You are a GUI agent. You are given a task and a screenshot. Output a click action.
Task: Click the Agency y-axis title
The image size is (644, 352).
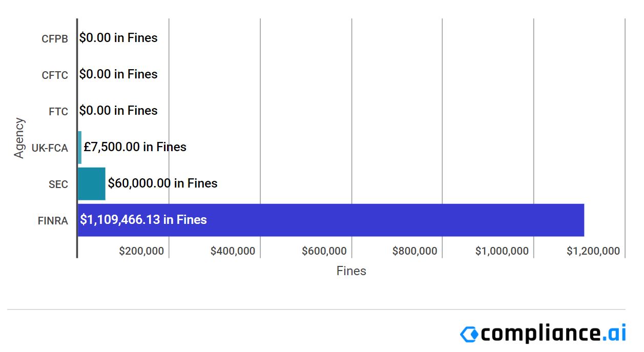pyautogui.click(x=19, y=138)
